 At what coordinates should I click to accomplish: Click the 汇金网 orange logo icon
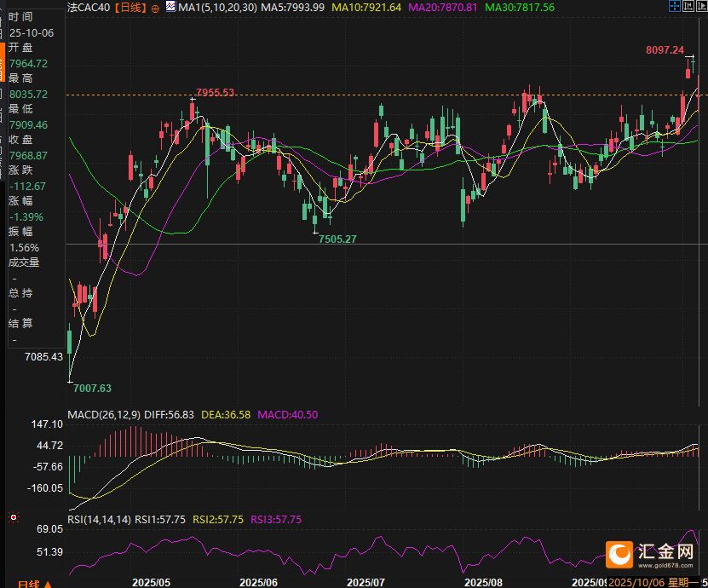coord(619,554)
